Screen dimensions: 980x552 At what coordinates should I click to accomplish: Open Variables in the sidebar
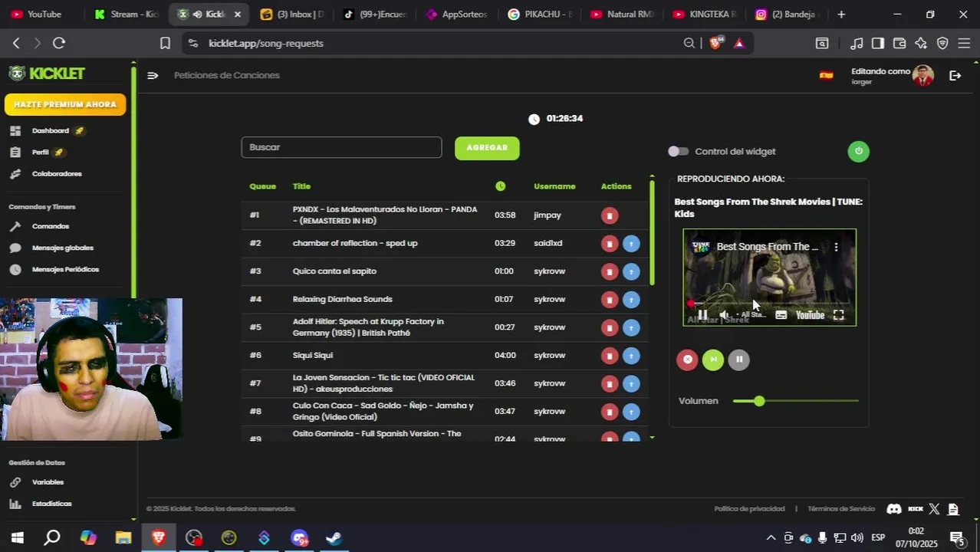(48, 482)
